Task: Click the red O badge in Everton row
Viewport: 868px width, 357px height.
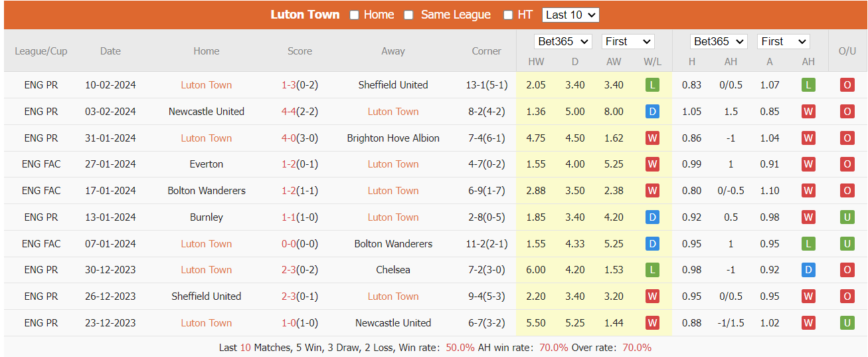Action: click(847, 164)
